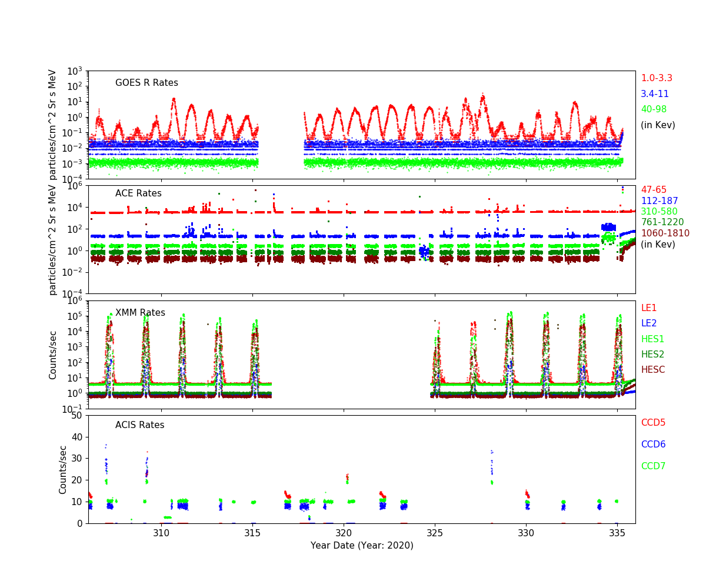Viewport: 706px width, 588px height.
Task: Click the 'GOES R Rates' panel title
Action: 146,83
